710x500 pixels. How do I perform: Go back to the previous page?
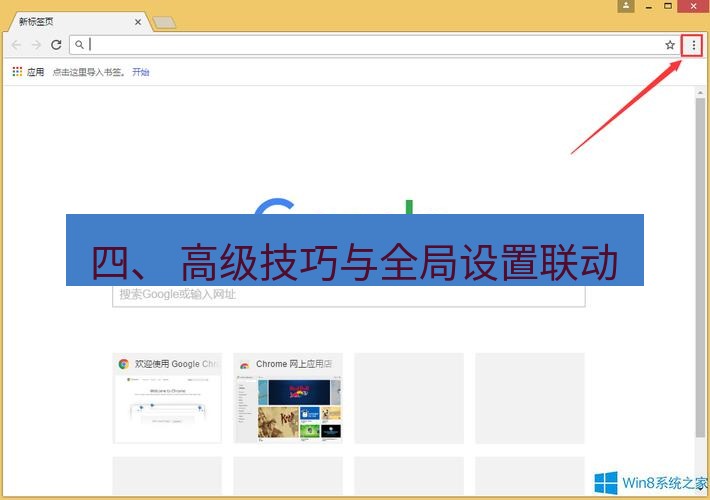point(16,45)
